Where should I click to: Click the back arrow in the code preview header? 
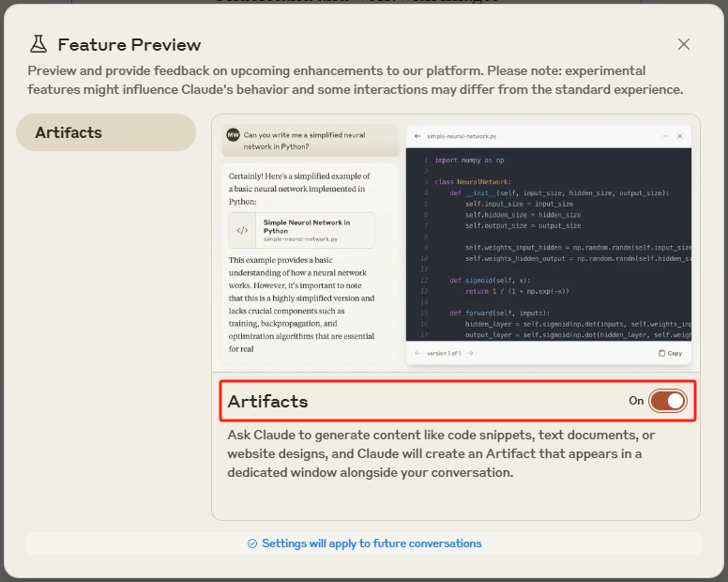click(417, 136)
